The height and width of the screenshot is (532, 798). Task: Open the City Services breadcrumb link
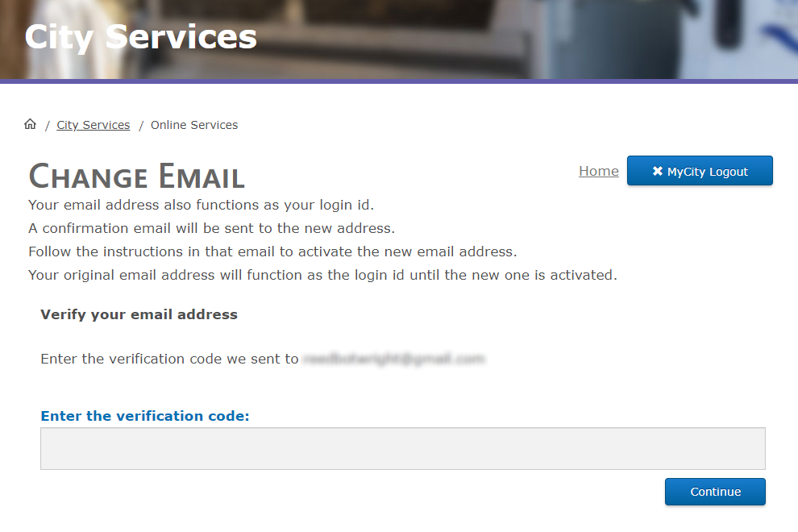(93, 124)
